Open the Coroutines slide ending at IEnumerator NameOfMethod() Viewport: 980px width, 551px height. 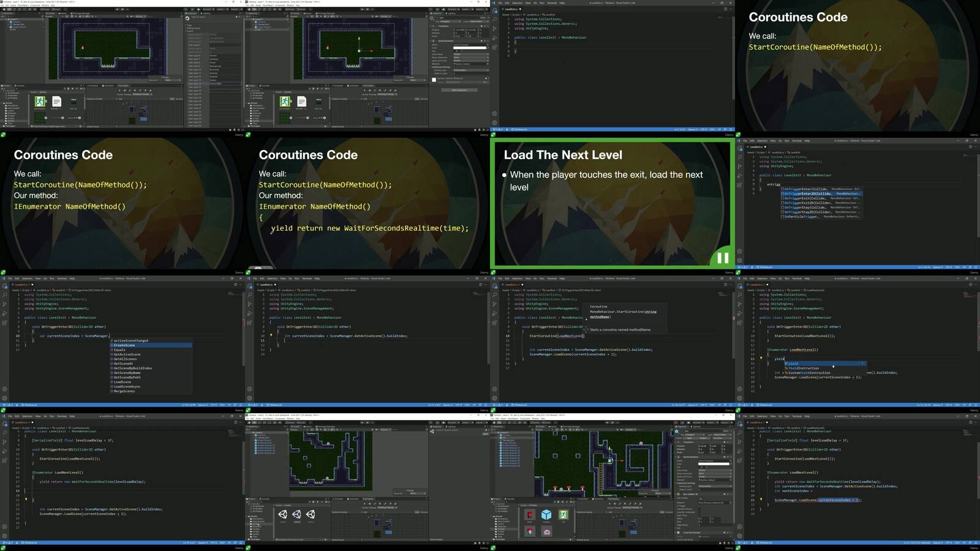[x=123, y=206]
